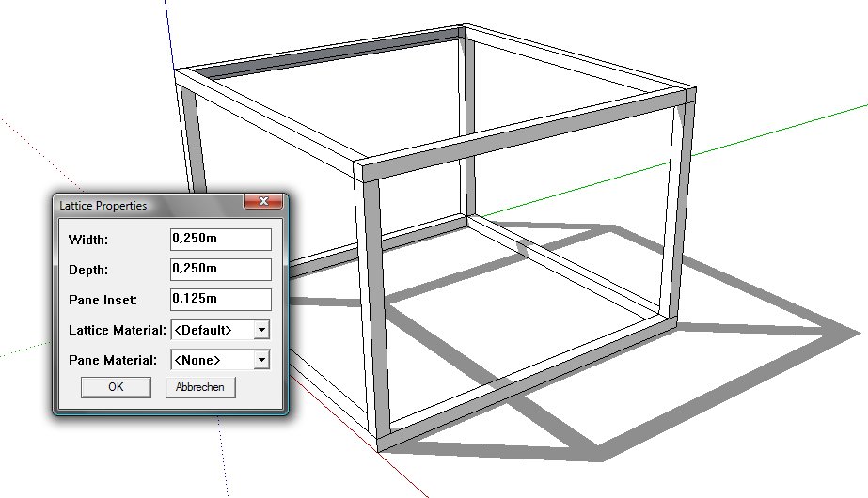Click the Depth input field

click(221, 269)
